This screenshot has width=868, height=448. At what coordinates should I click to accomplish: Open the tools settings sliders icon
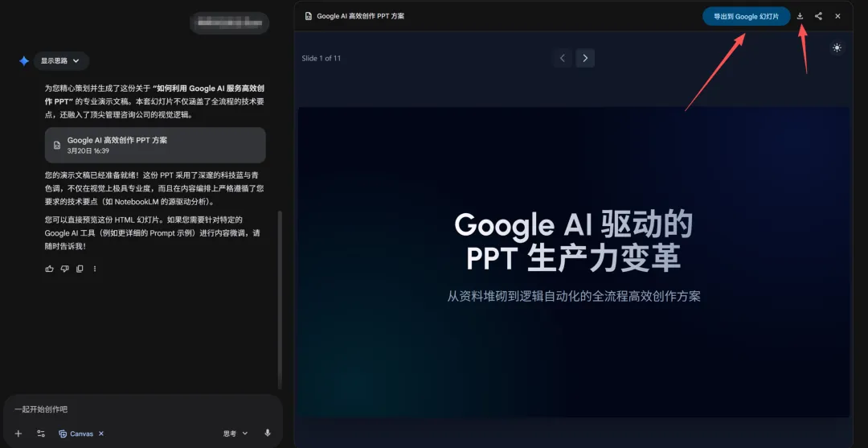point(41,434)
